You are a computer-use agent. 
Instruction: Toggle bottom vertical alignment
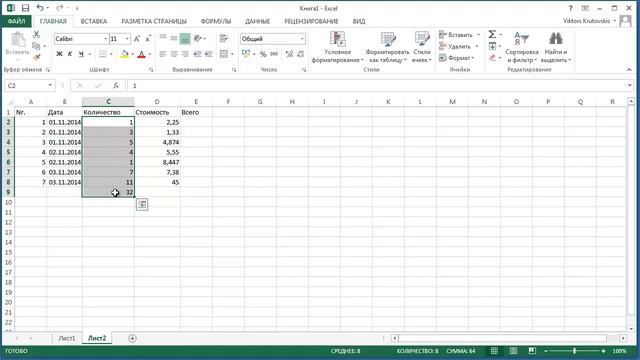tap(185, 38)
